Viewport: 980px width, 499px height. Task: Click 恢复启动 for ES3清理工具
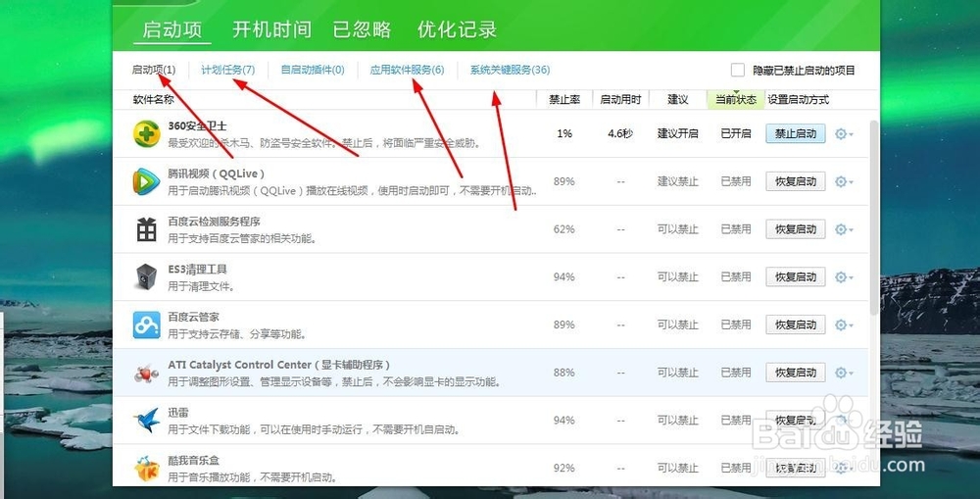[796, 277]
